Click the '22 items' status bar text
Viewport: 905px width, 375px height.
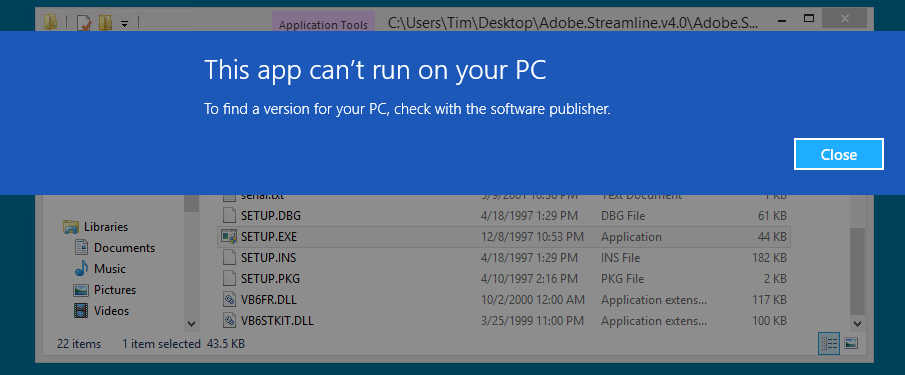click(79, 344)
